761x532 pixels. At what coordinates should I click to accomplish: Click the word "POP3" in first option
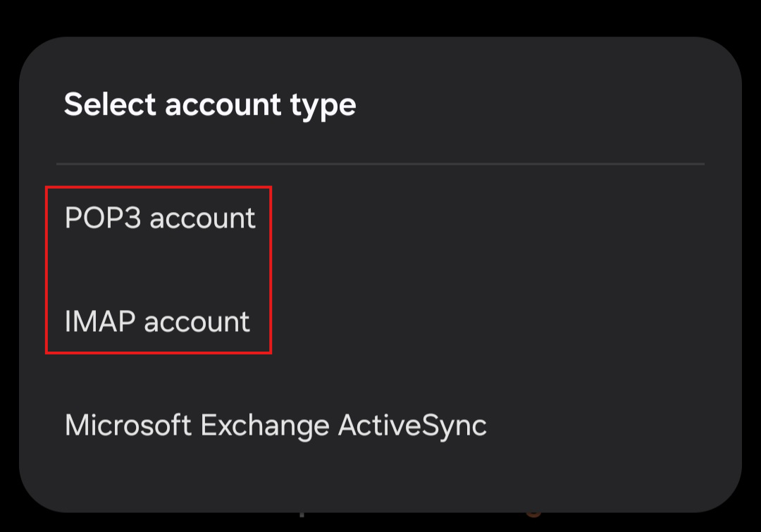103,218
